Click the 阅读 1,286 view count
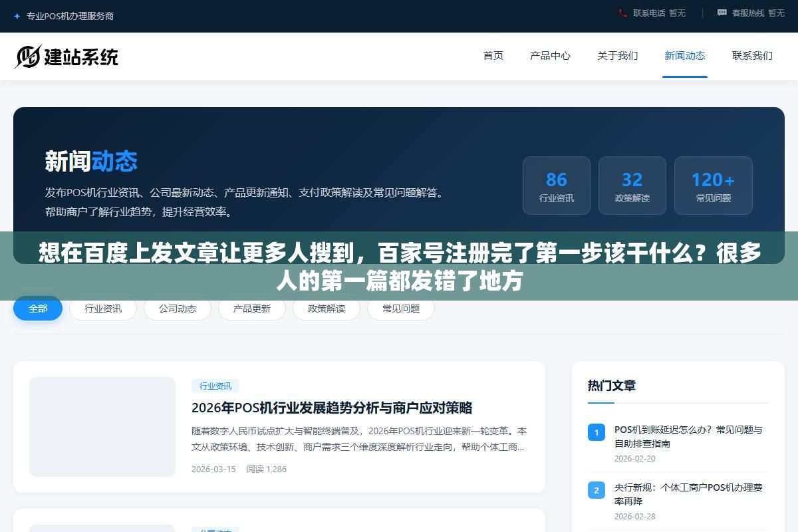798x532 pixels. coord(266,469)
